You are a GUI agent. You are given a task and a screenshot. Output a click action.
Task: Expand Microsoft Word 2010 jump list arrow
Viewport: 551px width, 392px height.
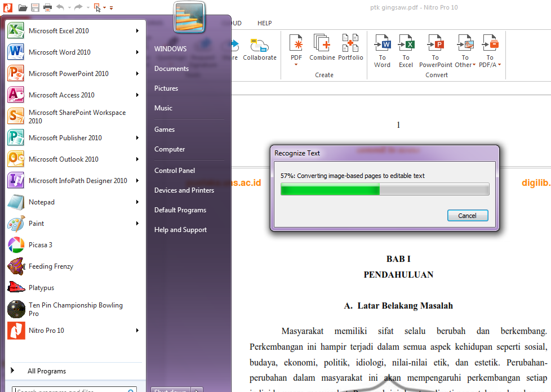pyautogui.click(x=138, y=52)
